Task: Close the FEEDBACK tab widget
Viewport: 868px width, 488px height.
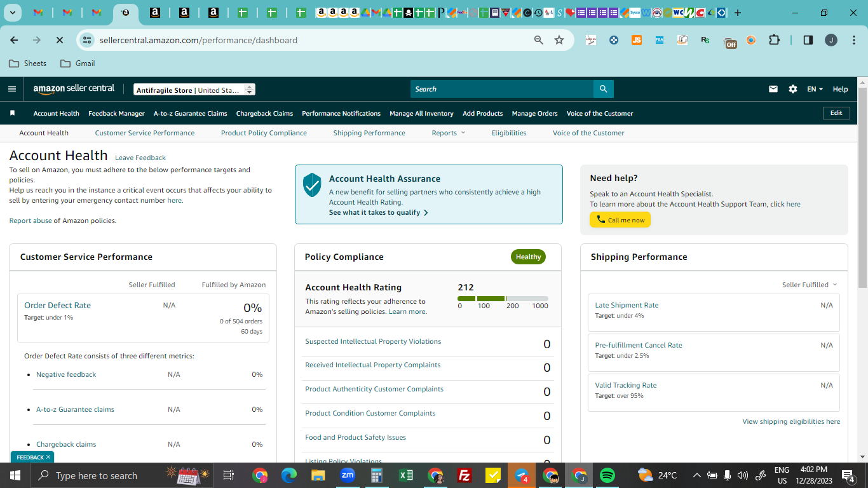Action: 48,457
